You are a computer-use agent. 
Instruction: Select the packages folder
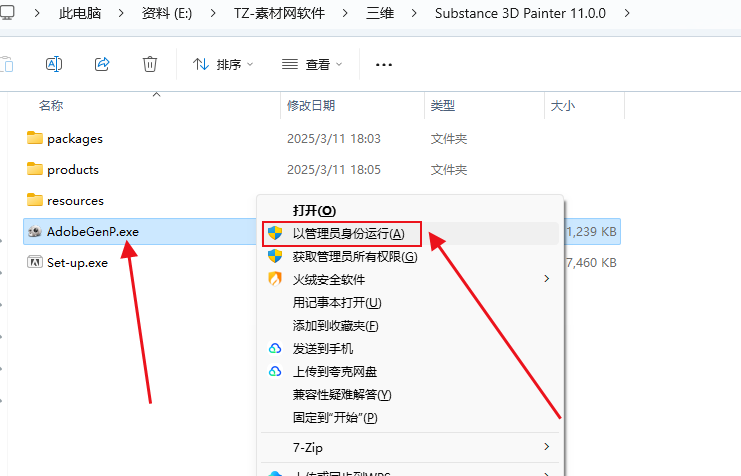[75, 138]
